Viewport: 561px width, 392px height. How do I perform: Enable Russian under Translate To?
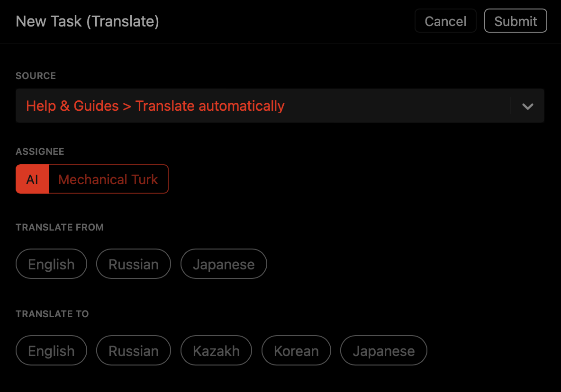134,351
